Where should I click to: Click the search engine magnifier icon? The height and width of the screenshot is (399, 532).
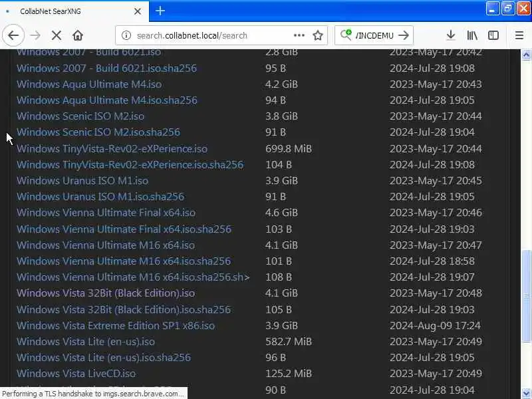(346, 35)
